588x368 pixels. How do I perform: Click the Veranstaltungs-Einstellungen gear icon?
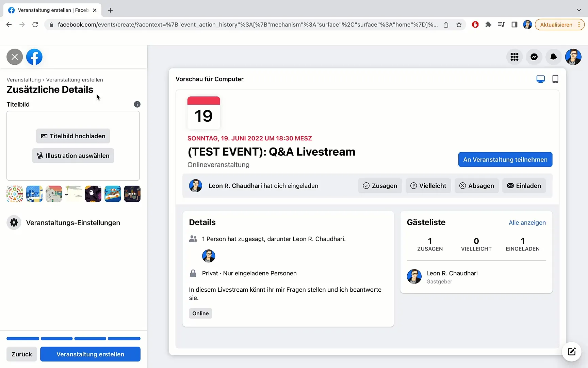(14, 223)
